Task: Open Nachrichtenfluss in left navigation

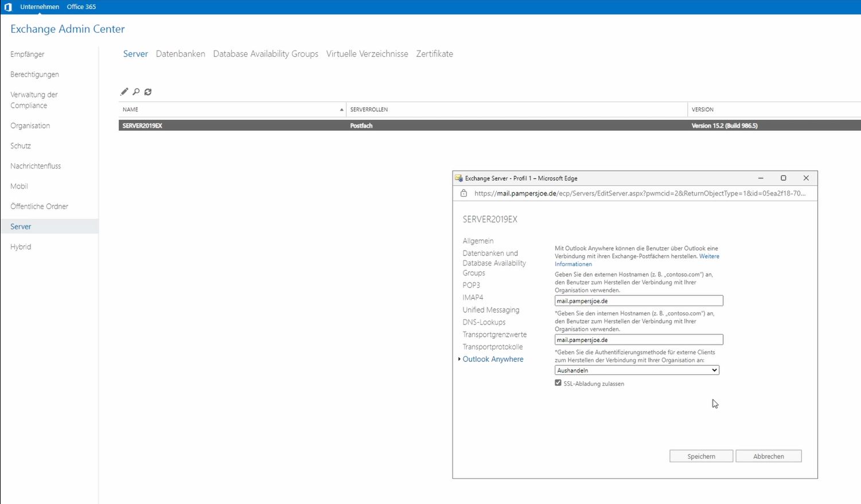Action: pos(36,166)
